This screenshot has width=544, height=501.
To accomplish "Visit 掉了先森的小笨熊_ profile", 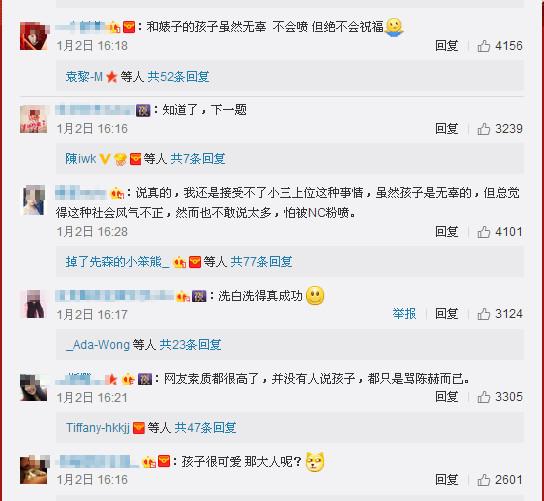I will coord(117,262).
